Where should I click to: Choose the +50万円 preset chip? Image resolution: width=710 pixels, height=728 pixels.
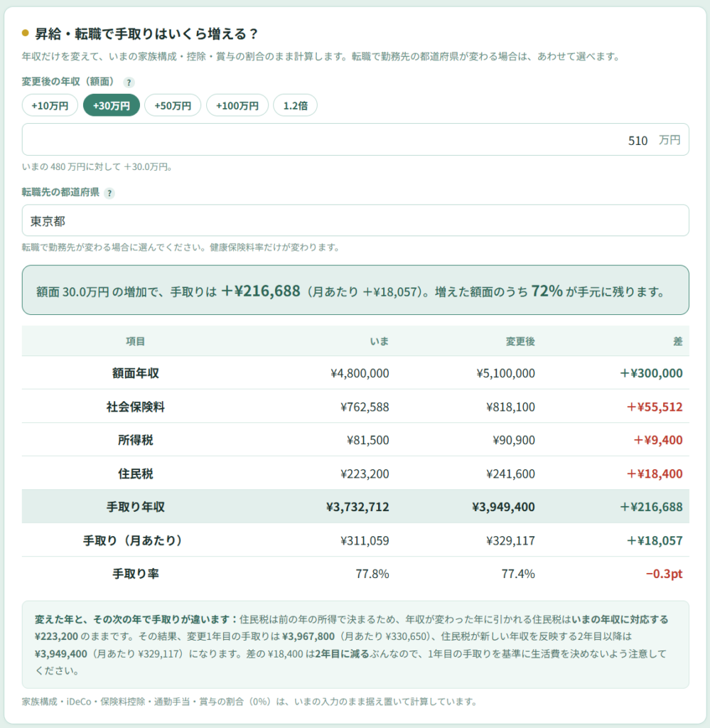point(173,105)
